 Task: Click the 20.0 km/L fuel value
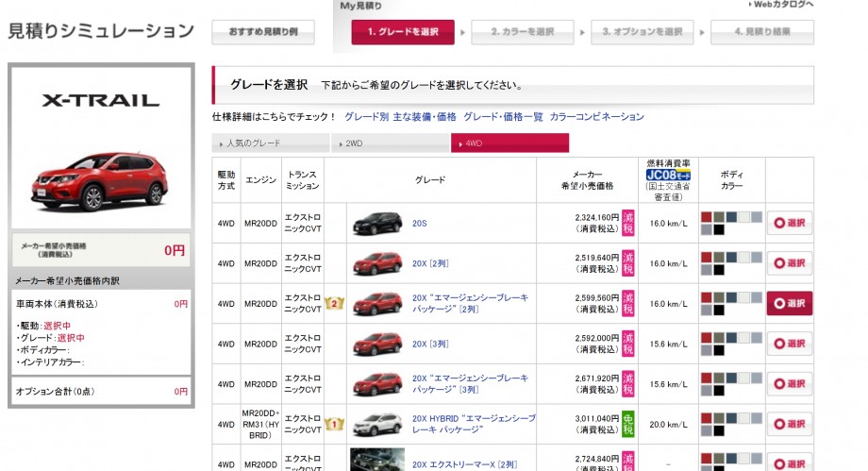[668, 425]
